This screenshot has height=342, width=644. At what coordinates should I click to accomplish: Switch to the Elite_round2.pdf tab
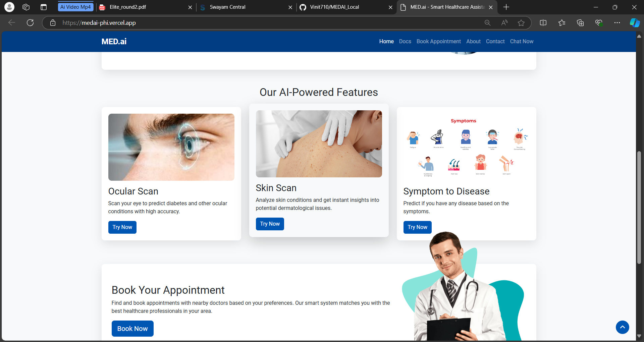pos(146,7)
